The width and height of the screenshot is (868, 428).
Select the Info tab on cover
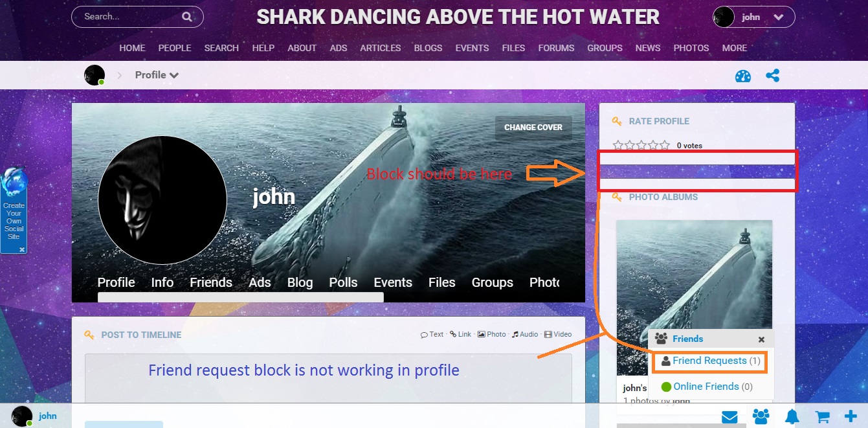(x=162, y=282)
